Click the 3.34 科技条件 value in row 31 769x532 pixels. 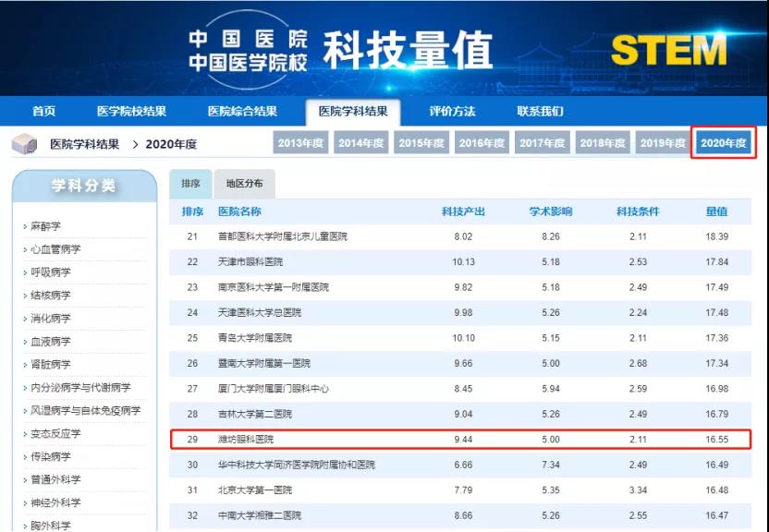click(638, 490)
